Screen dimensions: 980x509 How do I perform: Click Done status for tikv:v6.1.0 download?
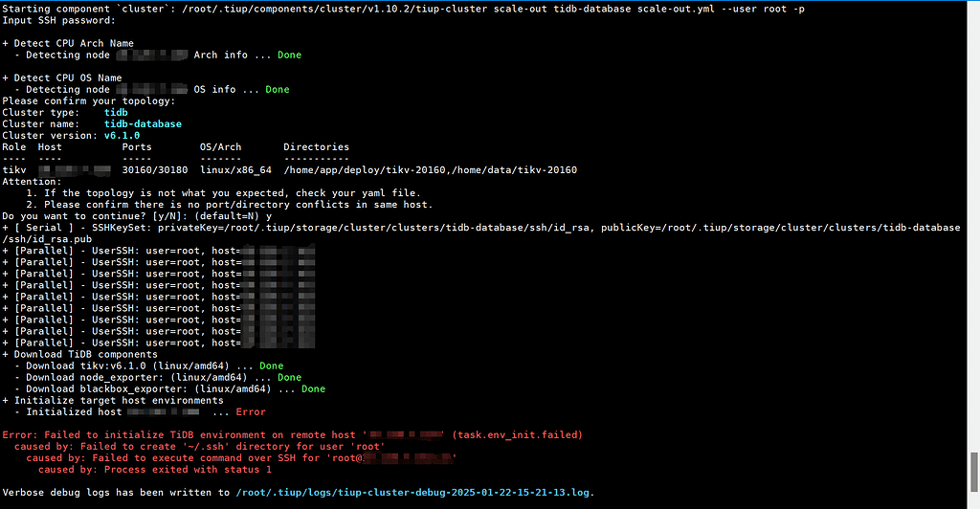click(271, 366)
